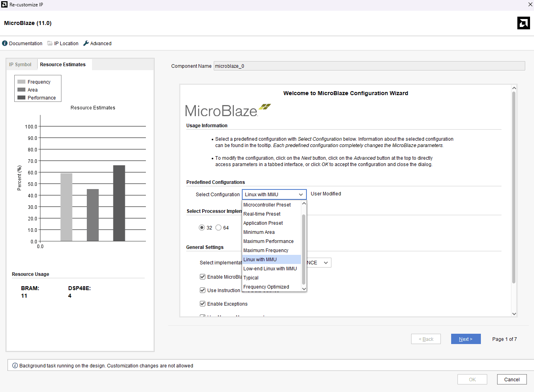
Task: Click the Component Name input field
Action: click(x=369, y=66)
